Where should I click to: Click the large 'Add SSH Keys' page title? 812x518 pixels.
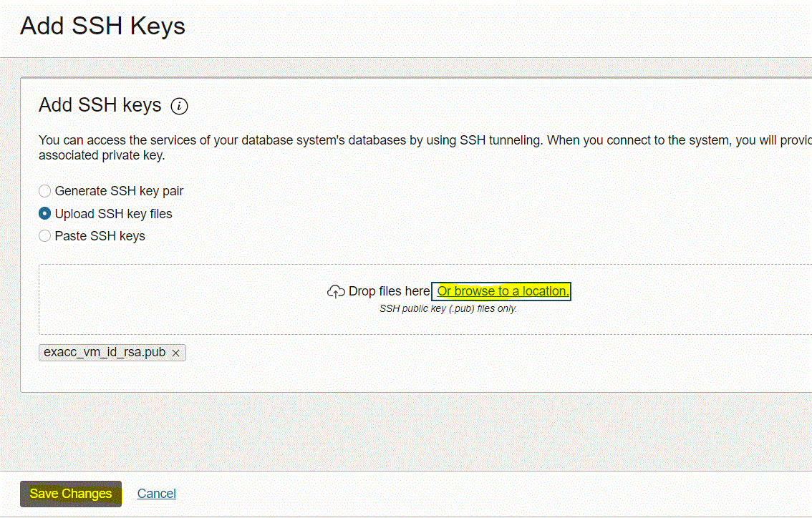[102, 26]
